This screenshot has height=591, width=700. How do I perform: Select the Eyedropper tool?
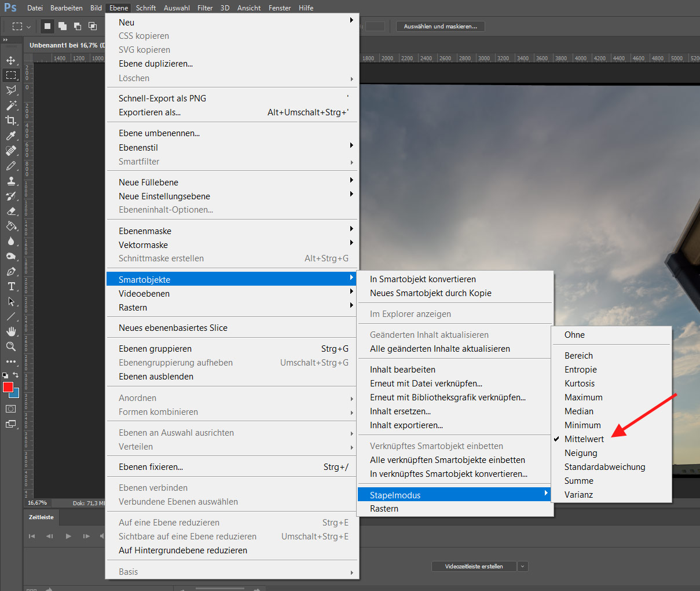coord(11,136)
